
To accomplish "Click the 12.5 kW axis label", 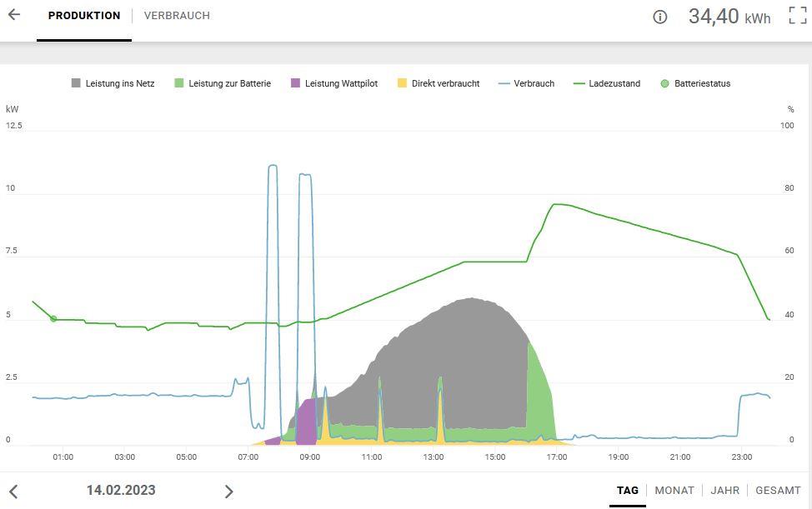I will point(14,126).
